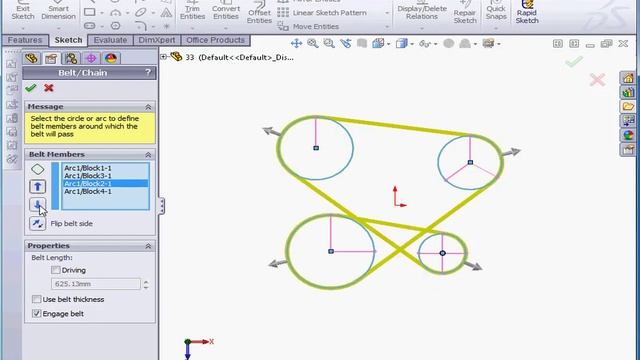Click the belt length value field

click(x=96, y=284)
